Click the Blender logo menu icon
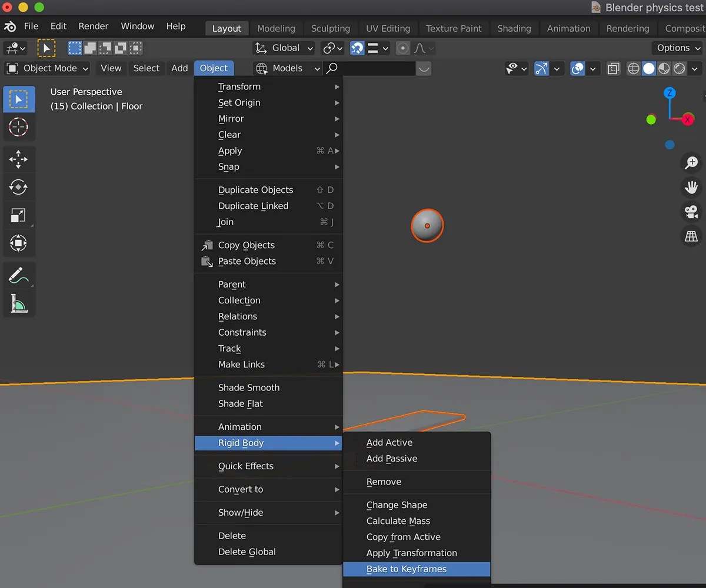 [x=10, y=26]
